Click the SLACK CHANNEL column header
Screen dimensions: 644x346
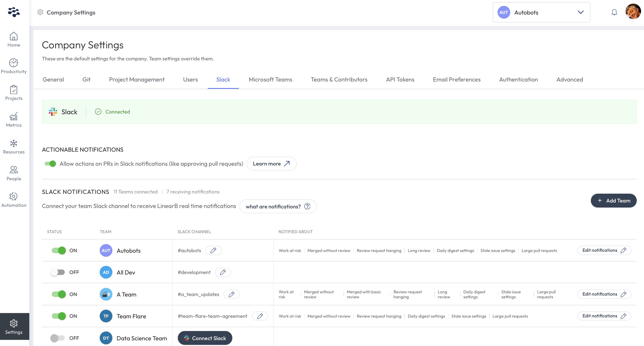(x=194, y=232)
